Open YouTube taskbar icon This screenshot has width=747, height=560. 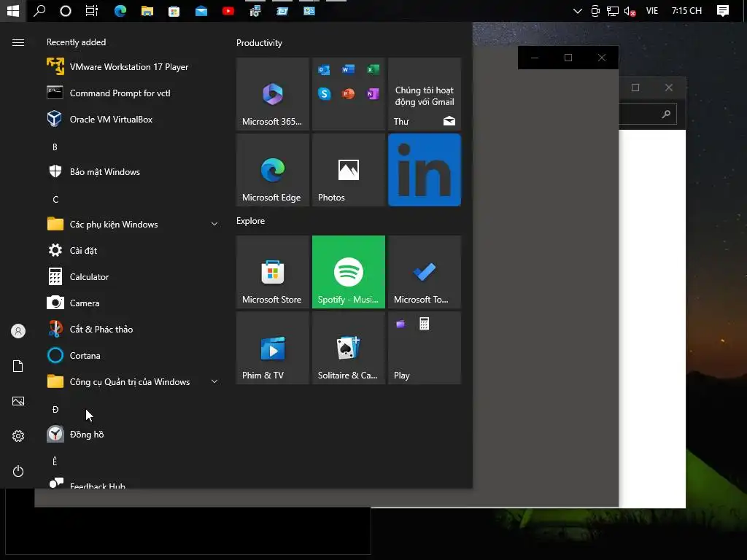click(x=228, y=10)
